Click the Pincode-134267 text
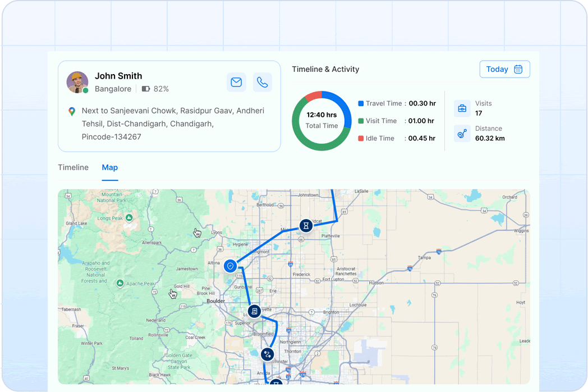Image resolution: width=588 pixels, height=392 pixels. tap(112, 137)
